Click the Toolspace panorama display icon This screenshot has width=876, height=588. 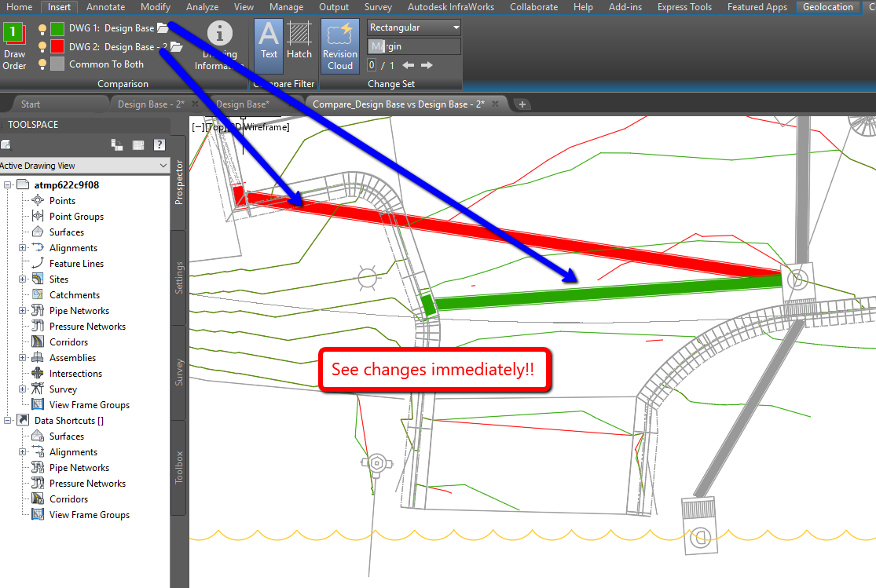click(x=138, y=145)
